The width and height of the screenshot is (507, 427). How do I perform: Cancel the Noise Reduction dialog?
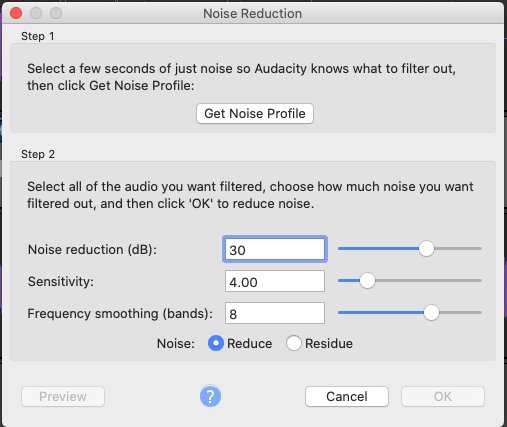coord(347,396)
